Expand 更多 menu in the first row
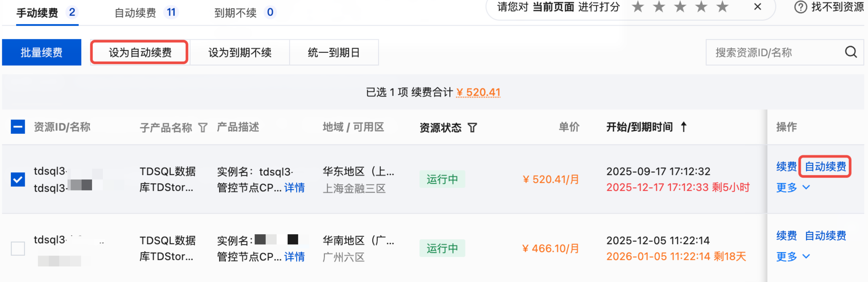The image size is (868, 282). pyautogui.click(x=793, y=187)
